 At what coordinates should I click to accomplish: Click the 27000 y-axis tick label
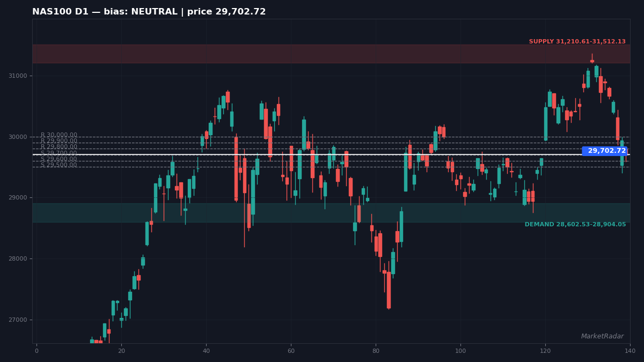pos(17,320)
